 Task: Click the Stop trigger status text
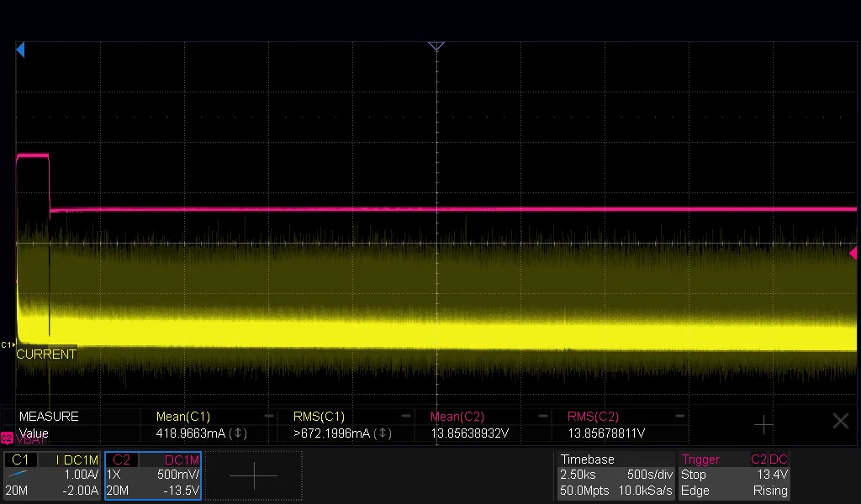coord(693,475)
